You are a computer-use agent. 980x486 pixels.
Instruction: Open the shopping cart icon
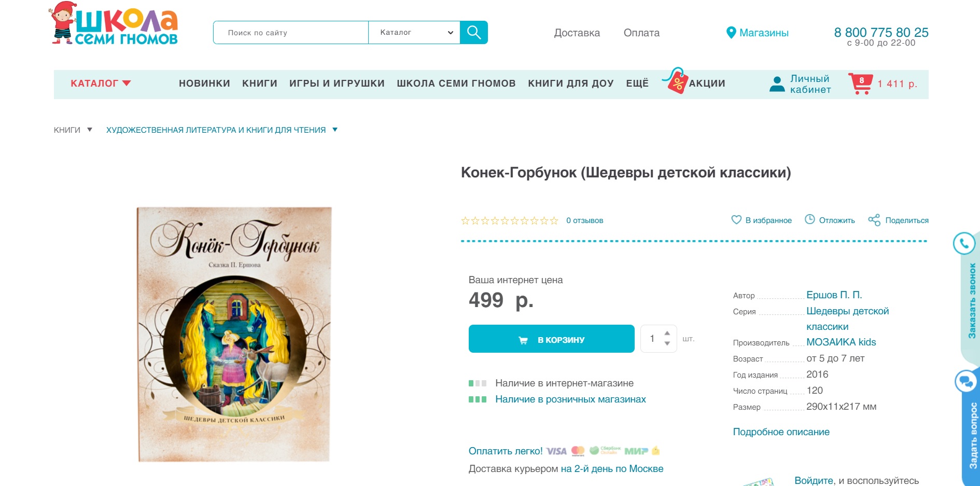click(x=861, y=84)
